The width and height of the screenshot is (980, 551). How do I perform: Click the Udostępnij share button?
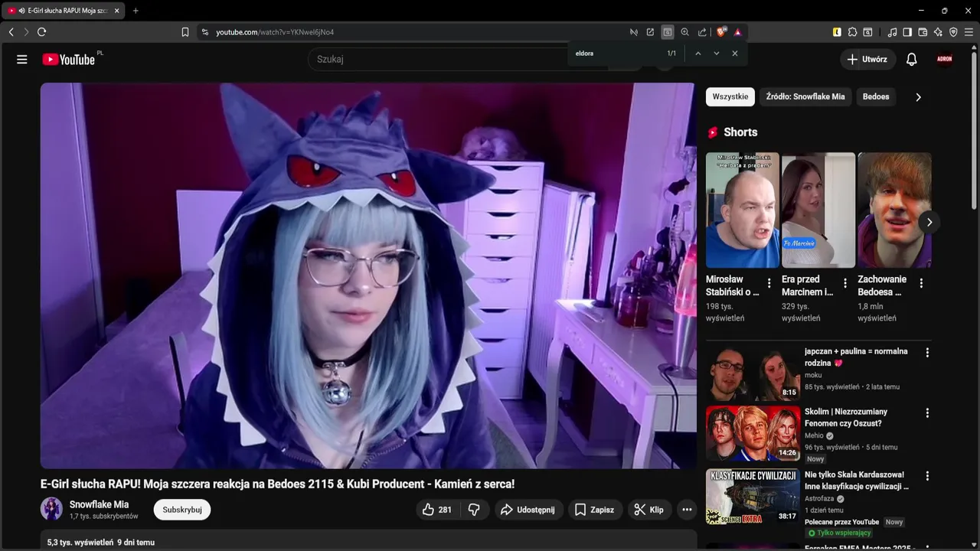click(528, 510)
